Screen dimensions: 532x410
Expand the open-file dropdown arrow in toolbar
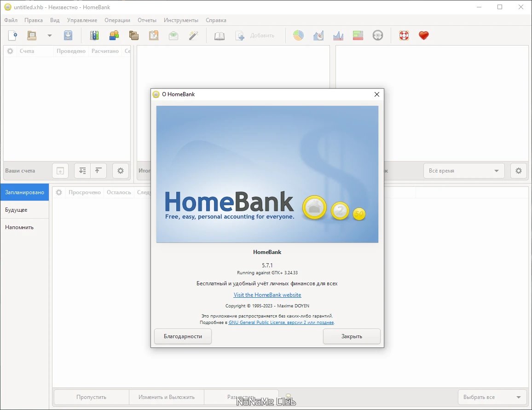click(50, 35)
